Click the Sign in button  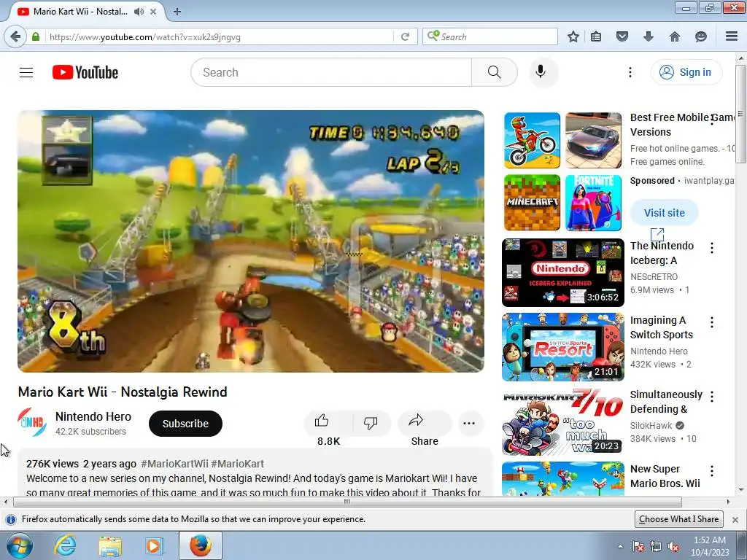[x=686, y=72]
